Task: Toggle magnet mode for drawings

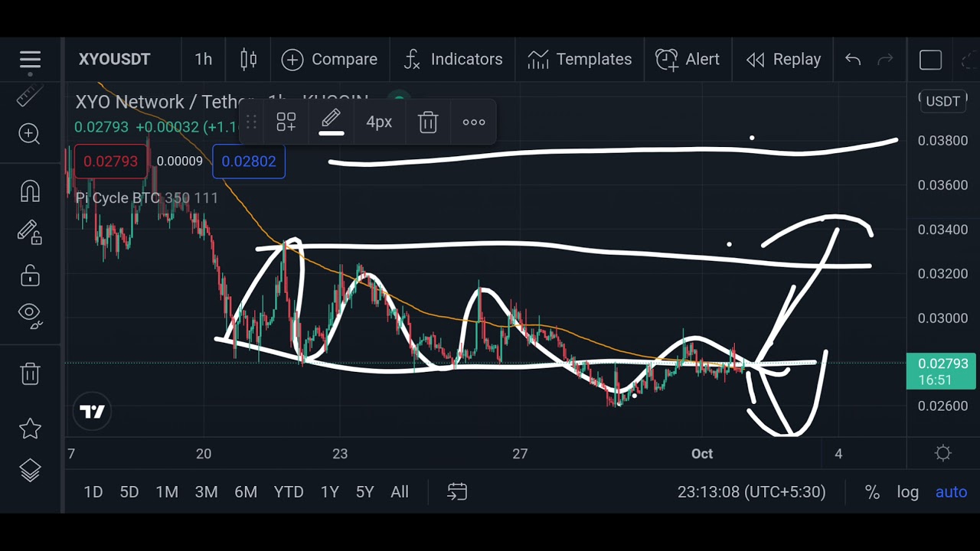Action: (x=30, y=191)
